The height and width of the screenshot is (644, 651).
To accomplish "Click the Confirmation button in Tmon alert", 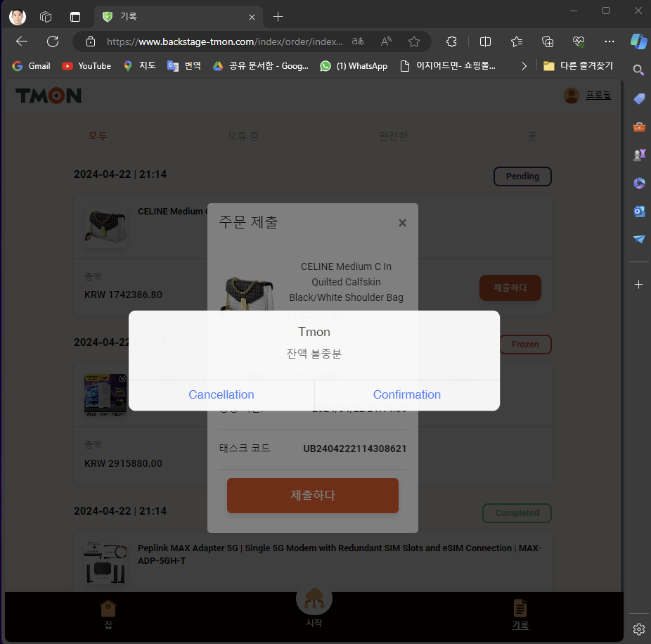I will [x=407, y=394].
